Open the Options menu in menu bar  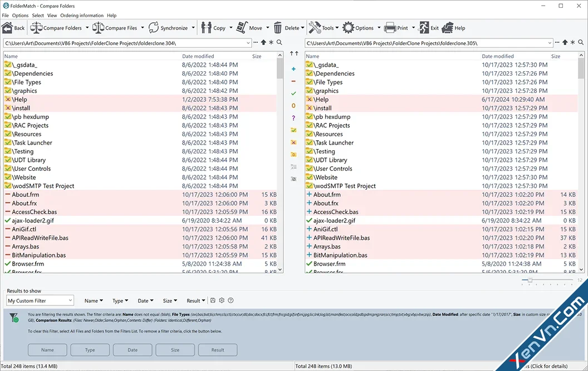tap(20, 16)
